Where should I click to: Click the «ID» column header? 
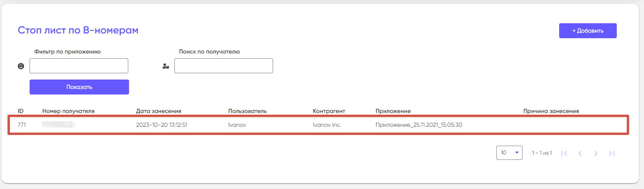coord(21,111)
